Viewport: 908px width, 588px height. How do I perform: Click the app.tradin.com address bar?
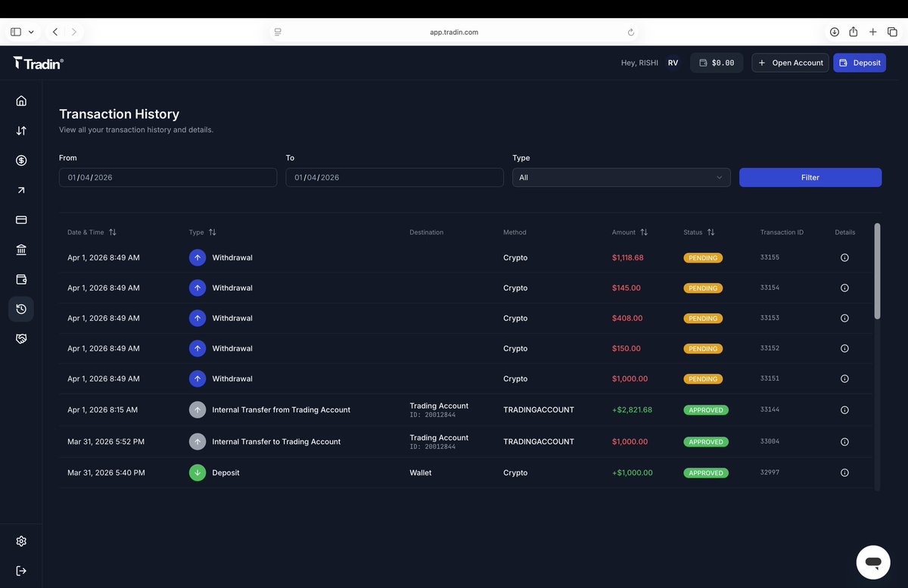coord(454,32)
